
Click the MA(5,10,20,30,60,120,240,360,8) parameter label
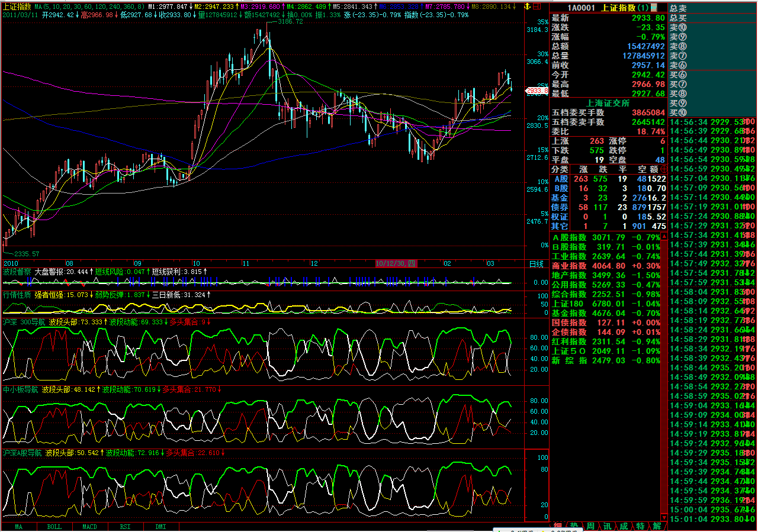pos(89,7)
